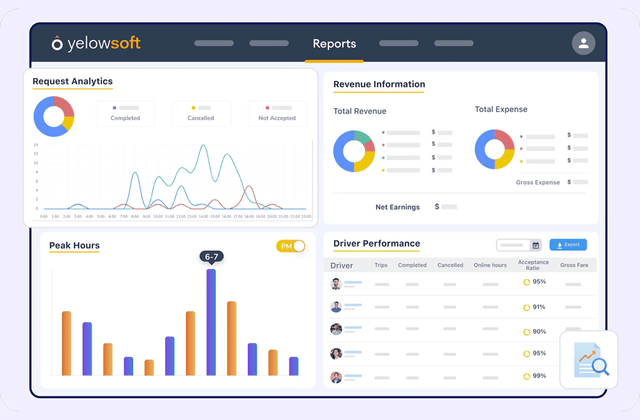
Task: Toggle the Completed series legend card
Action: click(x=127, y=112)
